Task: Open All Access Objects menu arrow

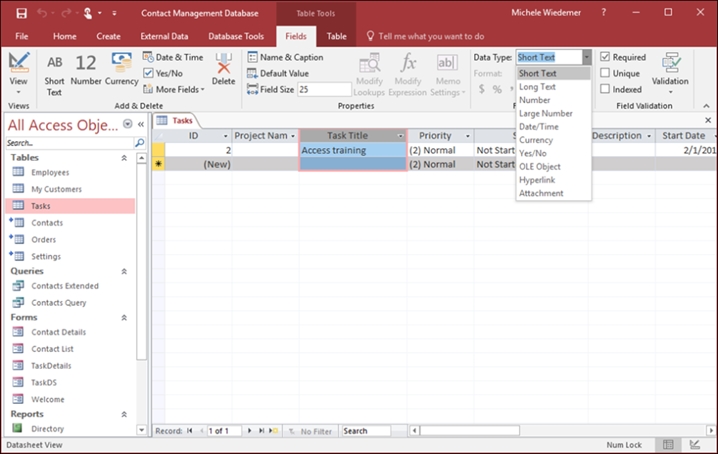Action: [128, 124]
